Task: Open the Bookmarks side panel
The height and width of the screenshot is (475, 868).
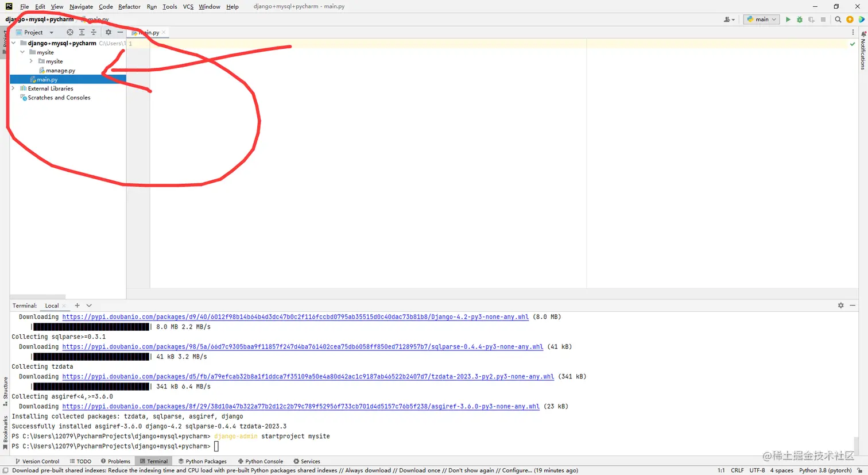Action: [5, 432]
